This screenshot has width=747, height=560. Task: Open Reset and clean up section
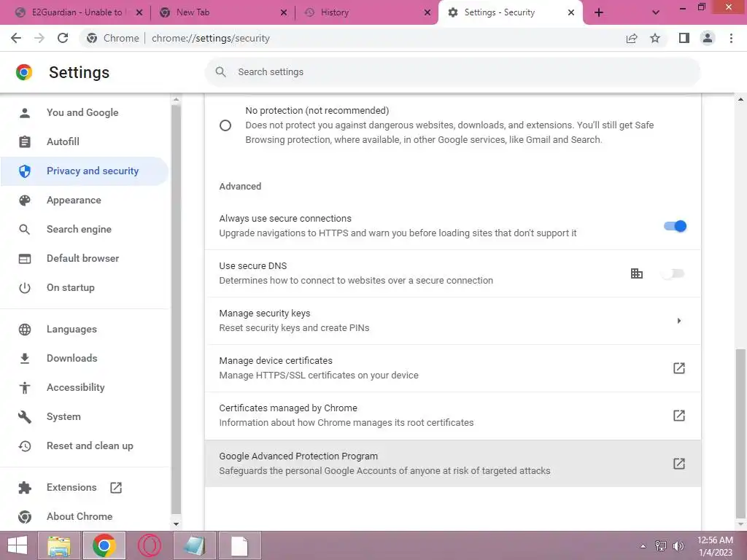85,446
